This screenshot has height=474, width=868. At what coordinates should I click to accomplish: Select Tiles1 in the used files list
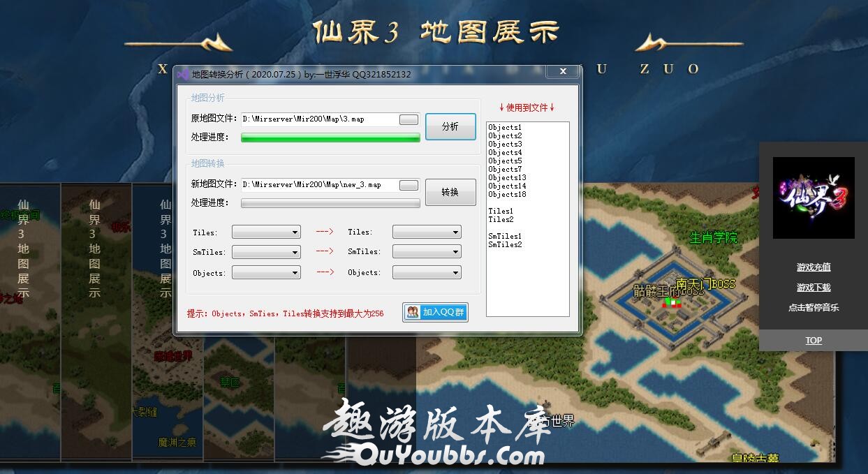click(x=501, y=212)
